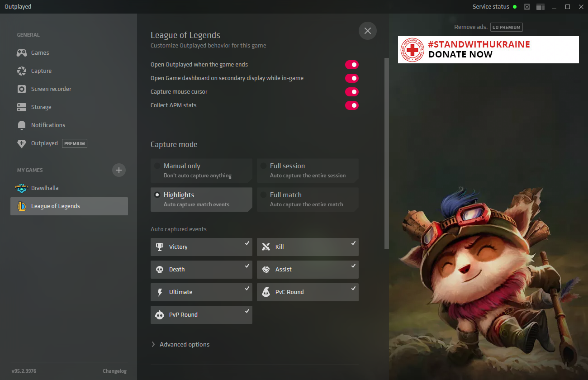Click the Victory trophy icon
The width and height of the screenshot is (588, 380).
click(x=159, y=247)
